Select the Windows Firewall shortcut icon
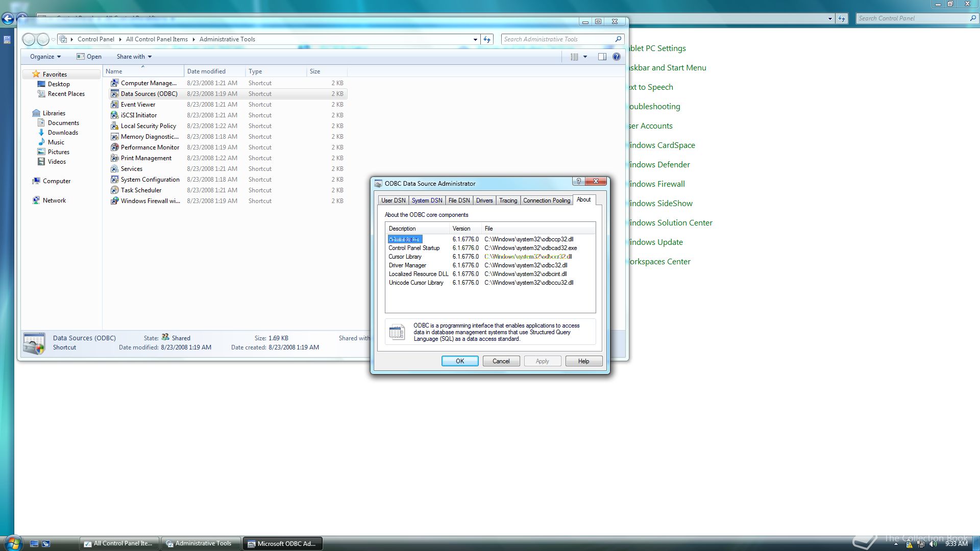The width and height of the screenshot is (980, 551). point(115,201)
